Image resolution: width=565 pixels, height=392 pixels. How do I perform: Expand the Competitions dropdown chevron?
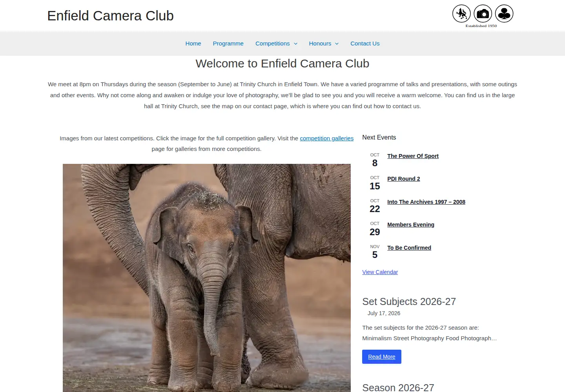pos(295,44)
